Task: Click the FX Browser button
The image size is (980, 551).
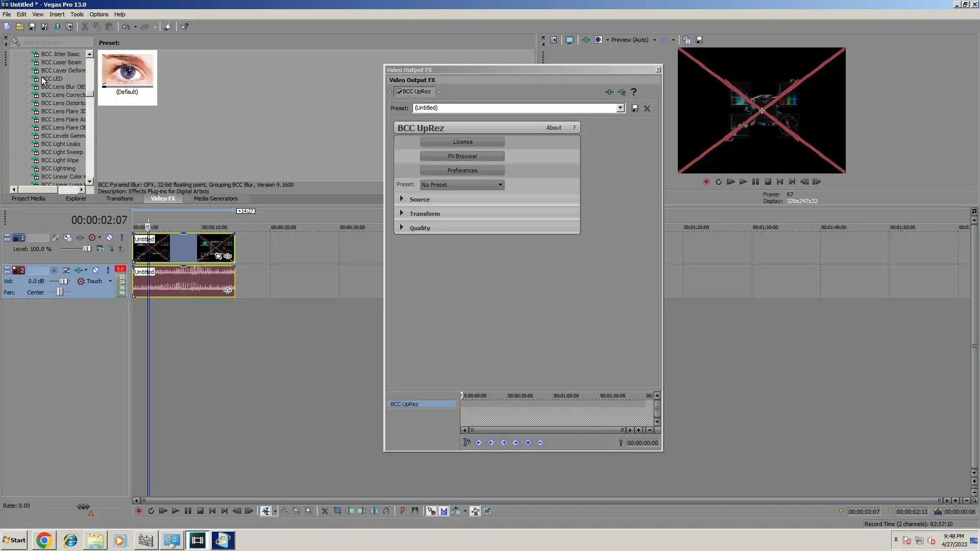Action: 462,156
